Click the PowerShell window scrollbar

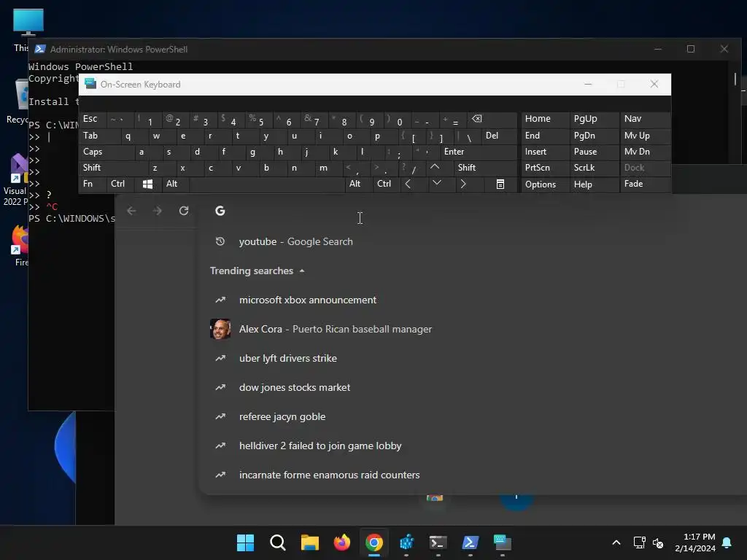(735, 79)
